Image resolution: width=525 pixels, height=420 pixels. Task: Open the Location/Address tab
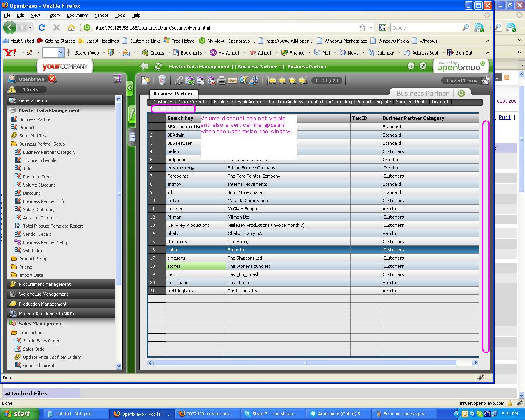286,102
